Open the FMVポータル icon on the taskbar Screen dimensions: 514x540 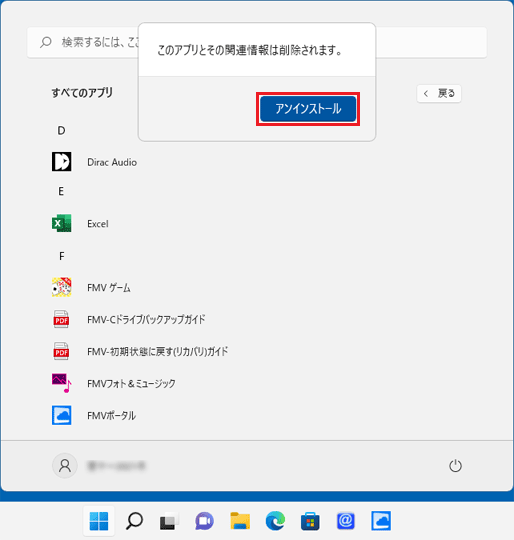[381, 521]
